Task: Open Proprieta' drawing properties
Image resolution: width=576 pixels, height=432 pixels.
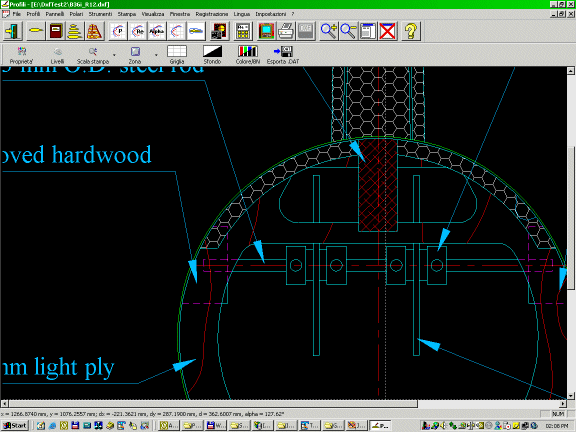Action: pos(21,55)
